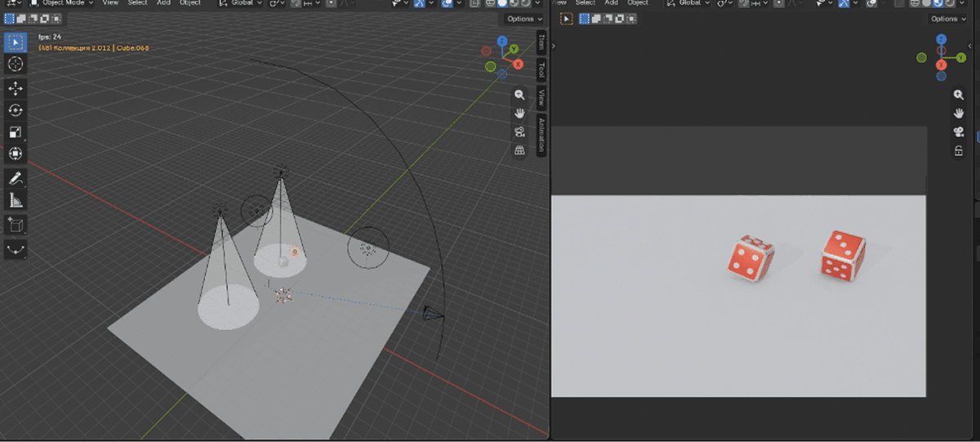Click red X axis on left navigation gizmo
980x442 pixels.
(x=517, y=64)
